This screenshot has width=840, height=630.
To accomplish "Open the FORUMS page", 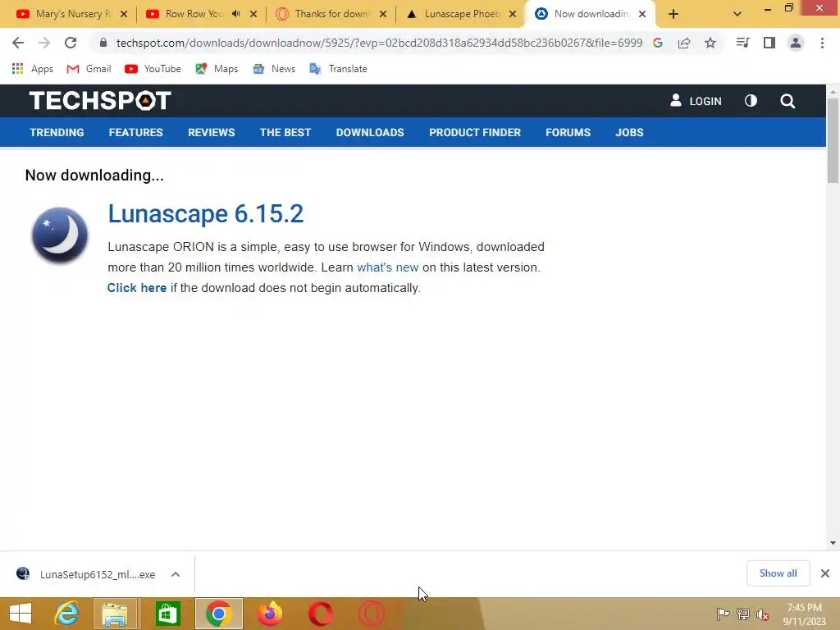I will (568, 132).
